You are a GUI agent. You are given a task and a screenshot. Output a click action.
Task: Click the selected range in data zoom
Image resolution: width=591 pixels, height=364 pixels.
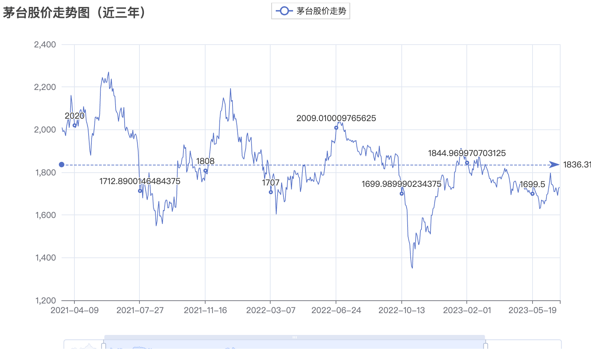(294, 345)
